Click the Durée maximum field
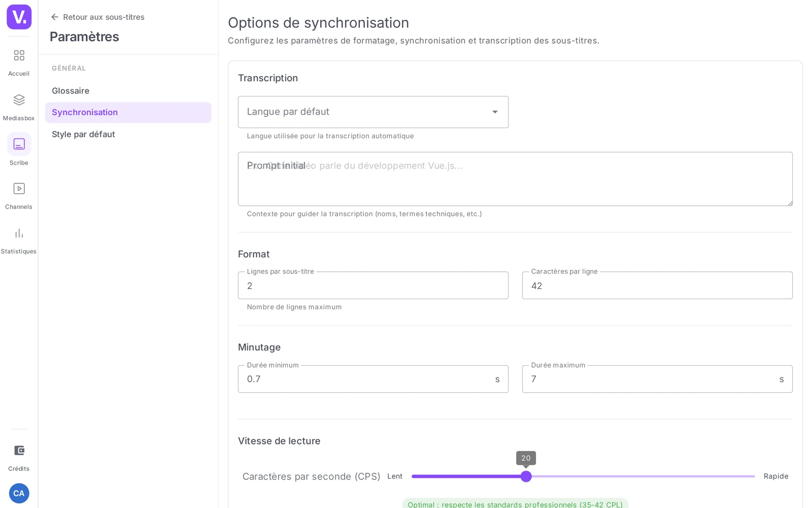Image resolution: width=812 pixels, height=508 pixels. 657,379
